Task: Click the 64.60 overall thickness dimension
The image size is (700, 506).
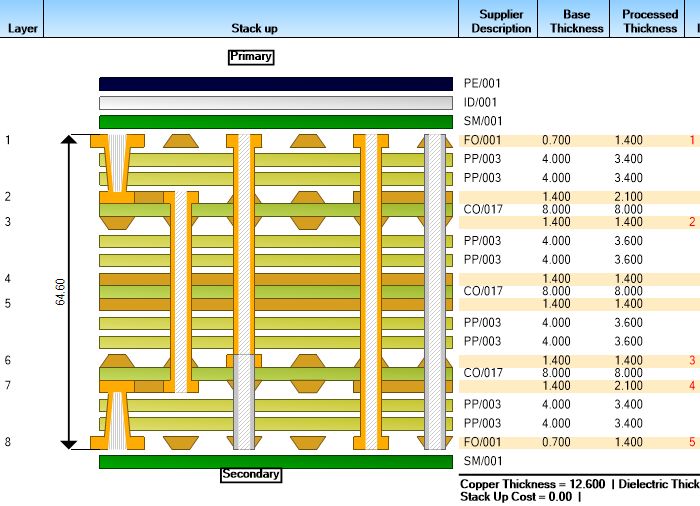Action: [60, 292]
